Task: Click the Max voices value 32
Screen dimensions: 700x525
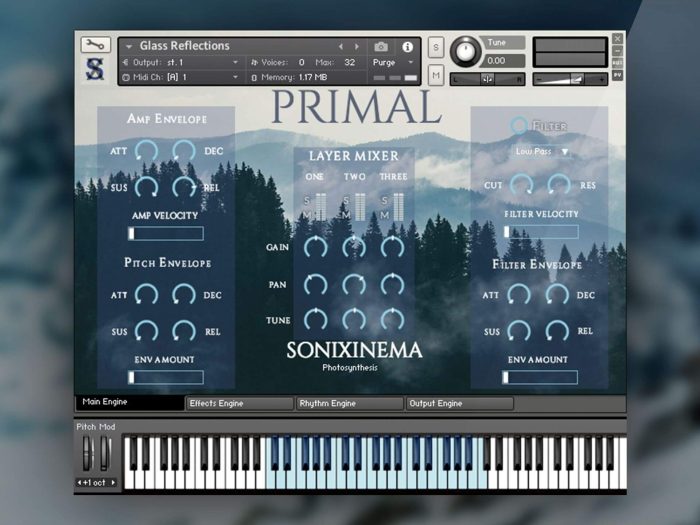Action: tap(350, 62)
